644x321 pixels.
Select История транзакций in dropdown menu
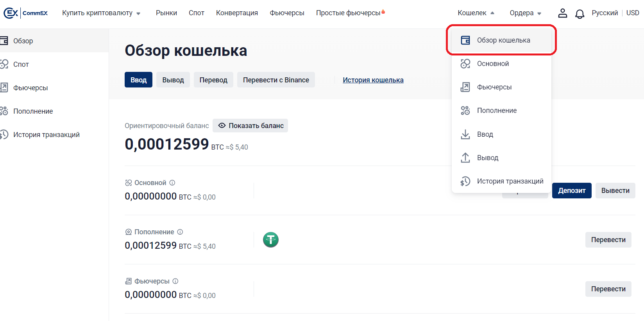point(510,181)
